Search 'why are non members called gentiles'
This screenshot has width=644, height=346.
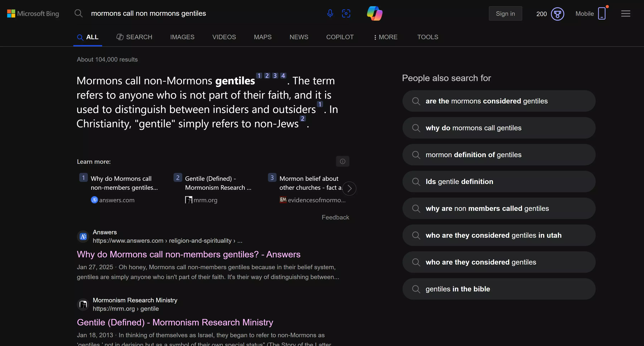(499, 208)
